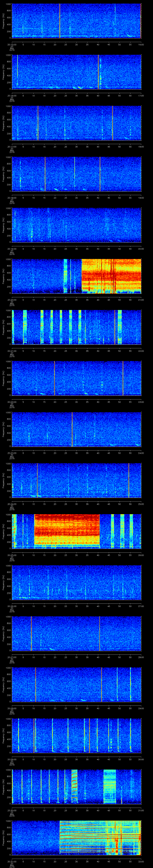
Task: Click the 22:00 end time tick label
Action: 141,351
